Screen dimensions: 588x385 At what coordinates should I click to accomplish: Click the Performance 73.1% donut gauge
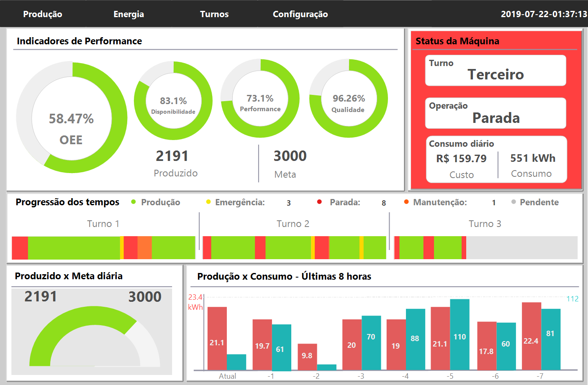260,98
